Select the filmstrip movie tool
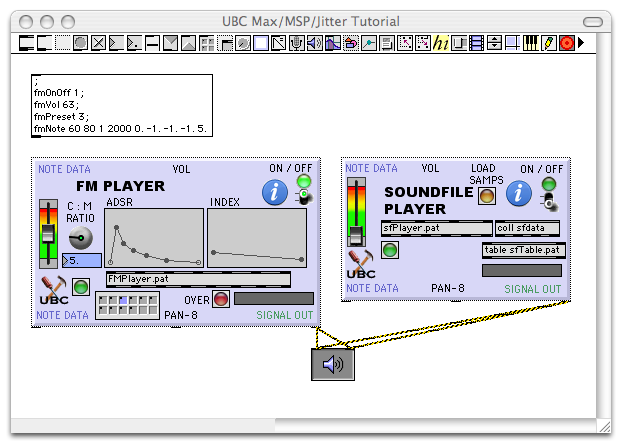 476,43
